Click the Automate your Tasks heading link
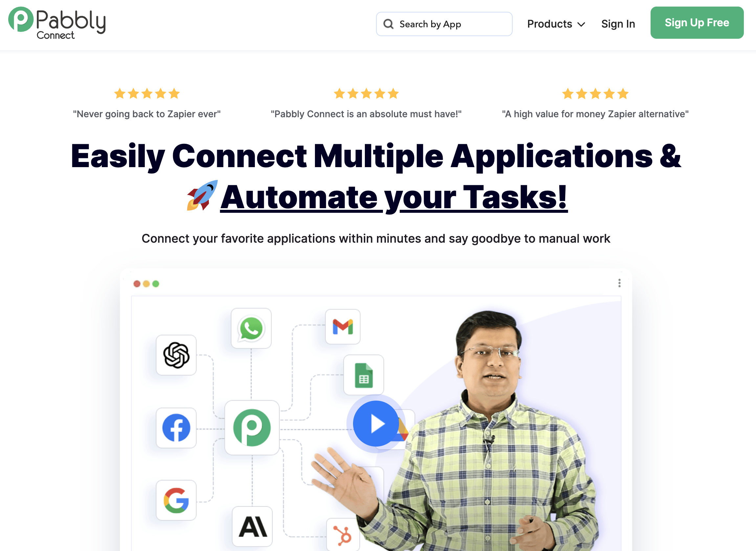756x551 pixels. (394, 197)
